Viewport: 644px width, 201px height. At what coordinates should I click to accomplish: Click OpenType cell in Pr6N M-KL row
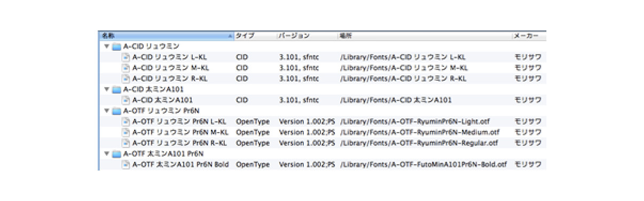click(253, 132)
